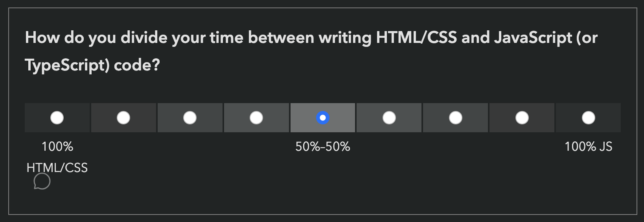Choose the seventh radio option from left
644x222 pixels.
click(456, 118)
